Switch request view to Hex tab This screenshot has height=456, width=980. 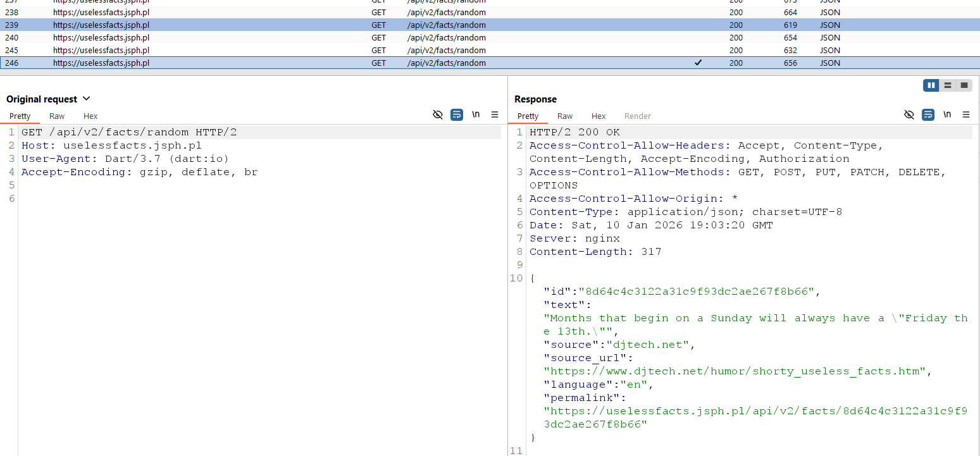90,116
